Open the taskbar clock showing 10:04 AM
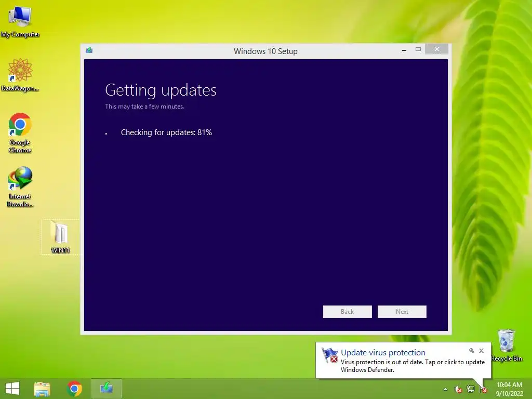This screenshot has width=532, height=399. pos(509,389)
